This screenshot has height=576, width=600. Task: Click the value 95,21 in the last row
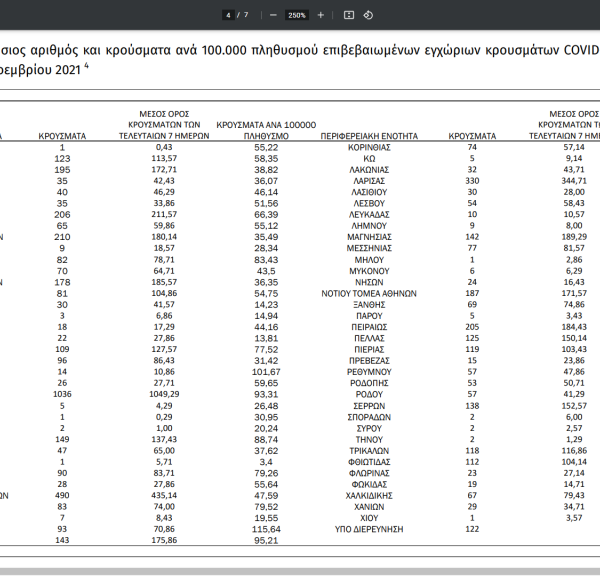266,541
